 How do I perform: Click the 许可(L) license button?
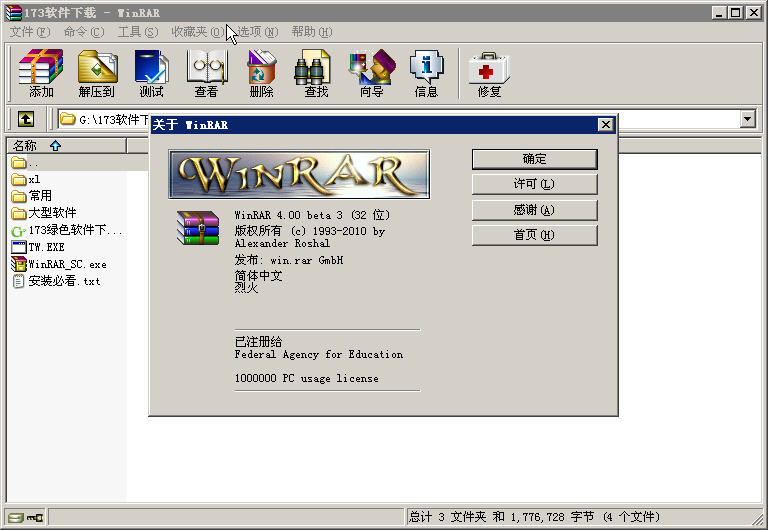534,184
